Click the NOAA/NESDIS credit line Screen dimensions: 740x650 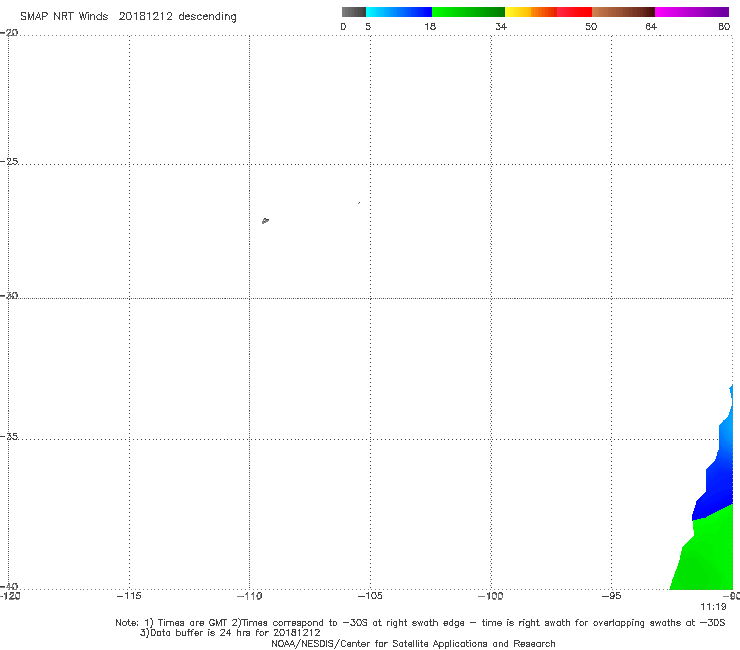coord(413,643)
